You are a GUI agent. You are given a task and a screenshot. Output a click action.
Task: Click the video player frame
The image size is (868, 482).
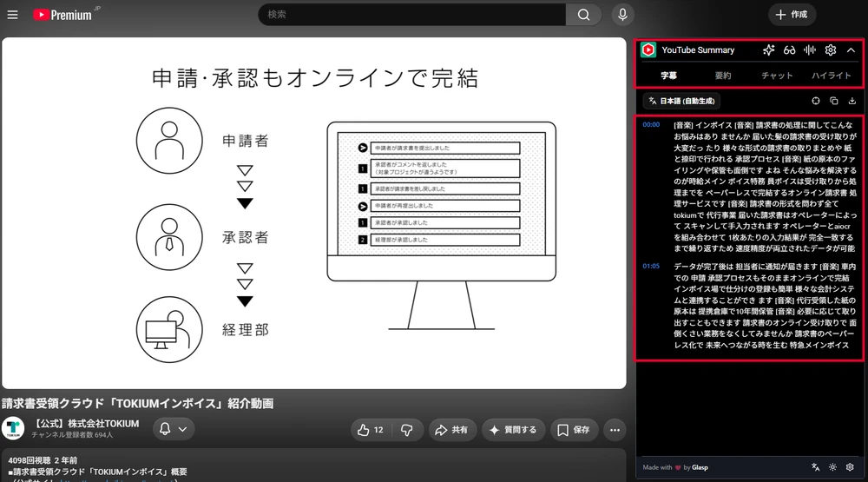[314, 214]
